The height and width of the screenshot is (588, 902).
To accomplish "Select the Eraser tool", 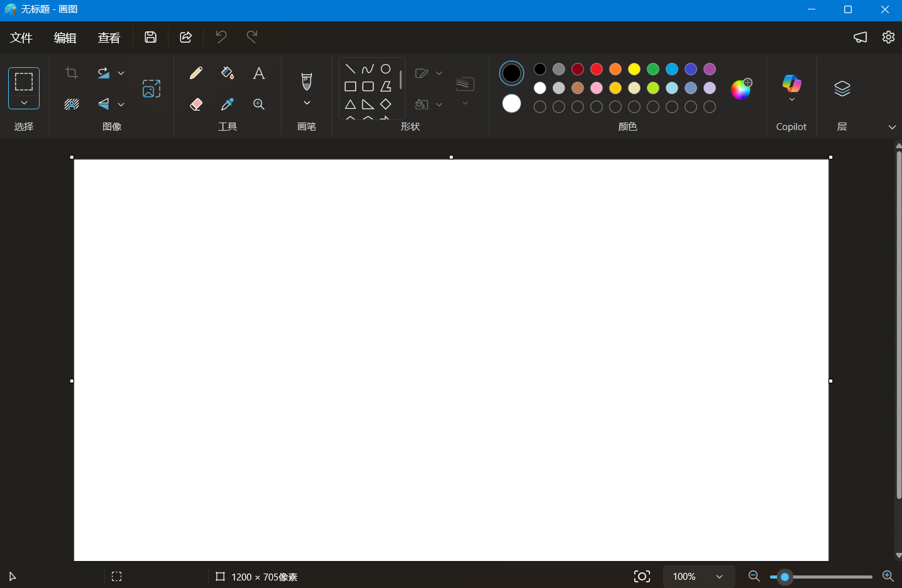I will coord(196,104).
